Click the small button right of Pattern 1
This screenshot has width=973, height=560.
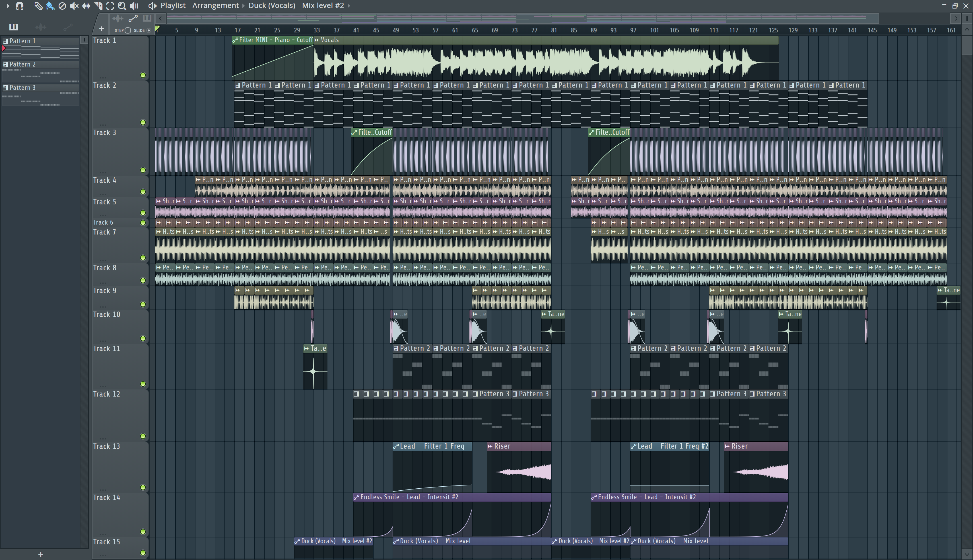coord(84,40)
